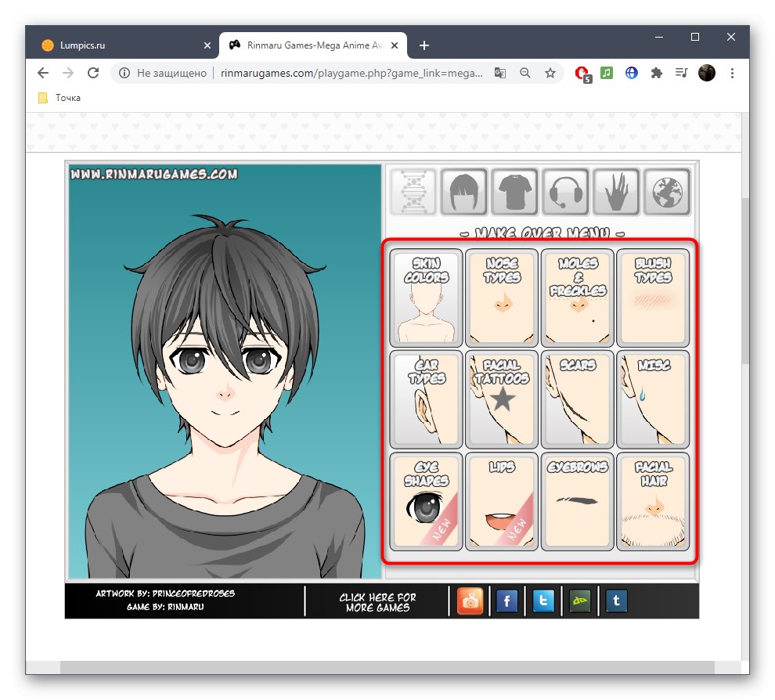Open the Extensions puzzle menu

(656, 73)
